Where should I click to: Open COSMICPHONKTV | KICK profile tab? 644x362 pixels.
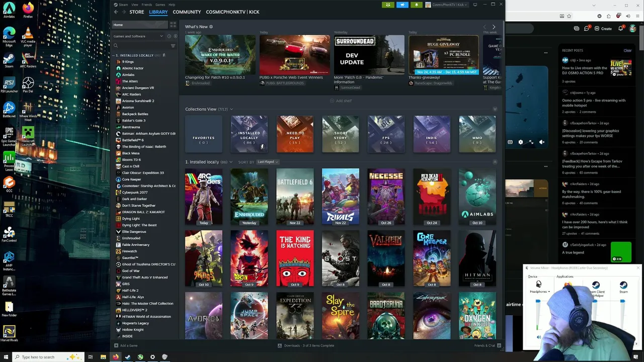232,12
